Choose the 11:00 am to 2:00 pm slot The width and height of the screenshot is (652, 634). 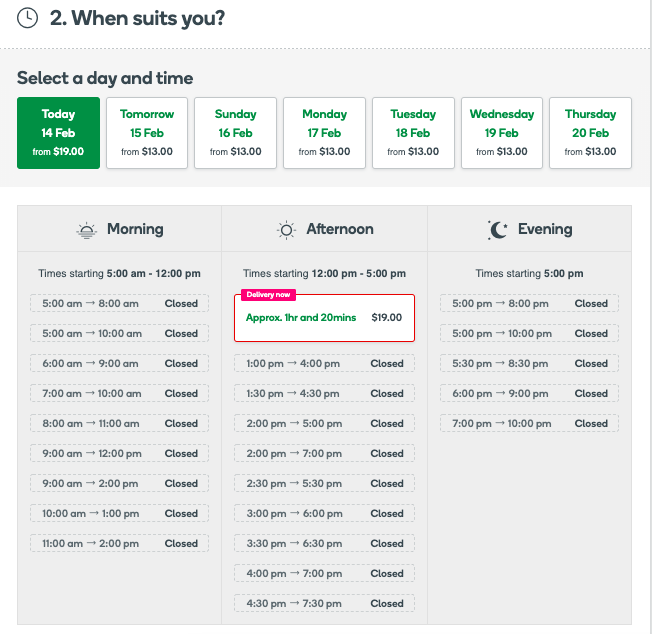[119, 543]
